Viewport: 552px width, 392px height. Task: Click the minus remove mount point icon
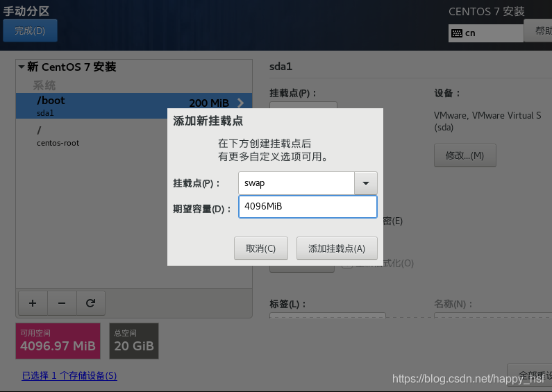(x=62, y=303)
